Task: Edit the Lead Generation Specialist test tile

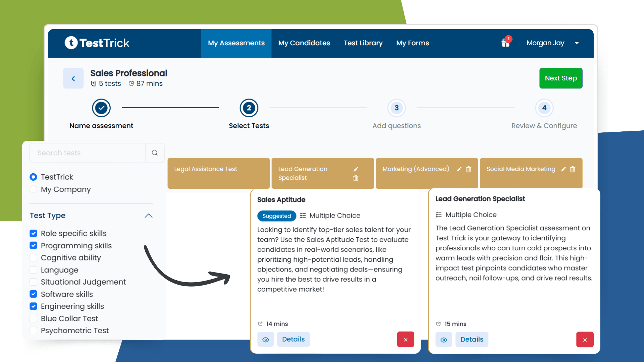Action: [356, 169]
